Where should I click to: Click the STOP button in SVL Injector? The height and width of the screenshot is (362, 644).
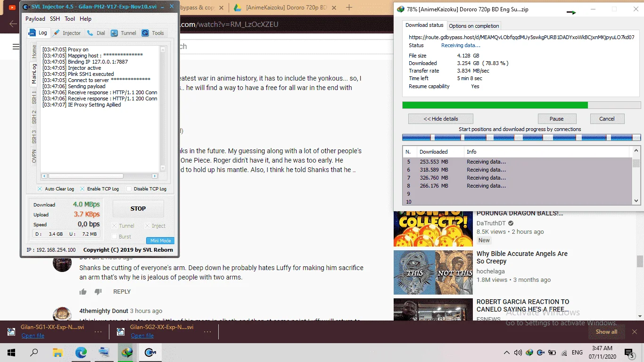tap(138, 208)
